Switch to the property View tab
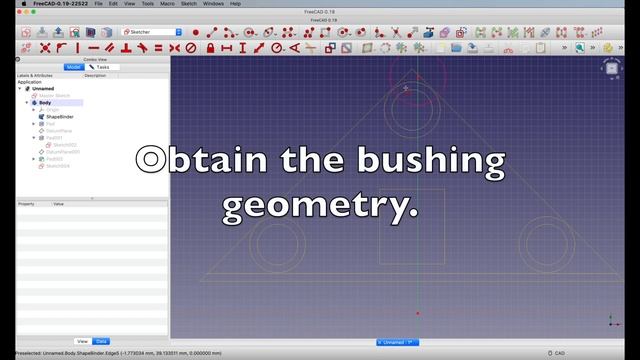This screenshot has width=640, height=360. point(82,341)
